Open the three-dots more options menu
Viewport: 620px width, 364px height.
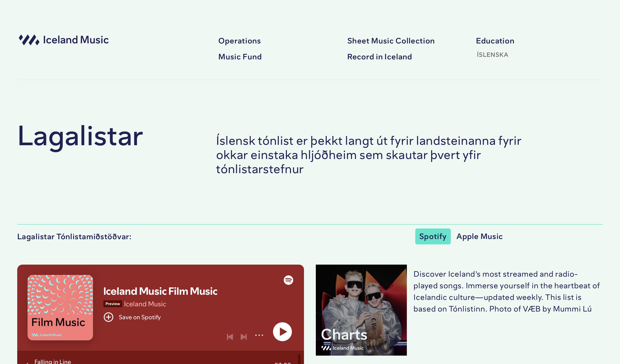click(x=259, y=335)
